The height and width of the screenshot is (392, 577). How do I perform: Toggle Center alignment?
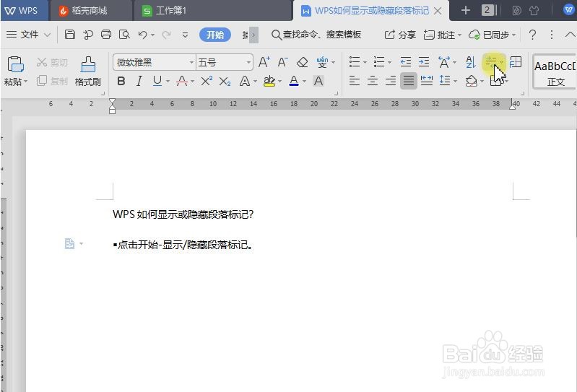click(x=373, y=81)
